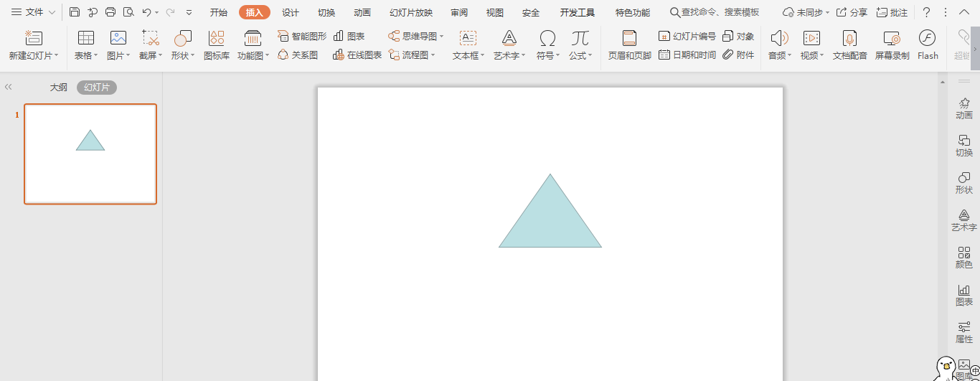980x381 pixels.
Task: Insert 幻灯片编号 slide number
Action: (687, 36)
